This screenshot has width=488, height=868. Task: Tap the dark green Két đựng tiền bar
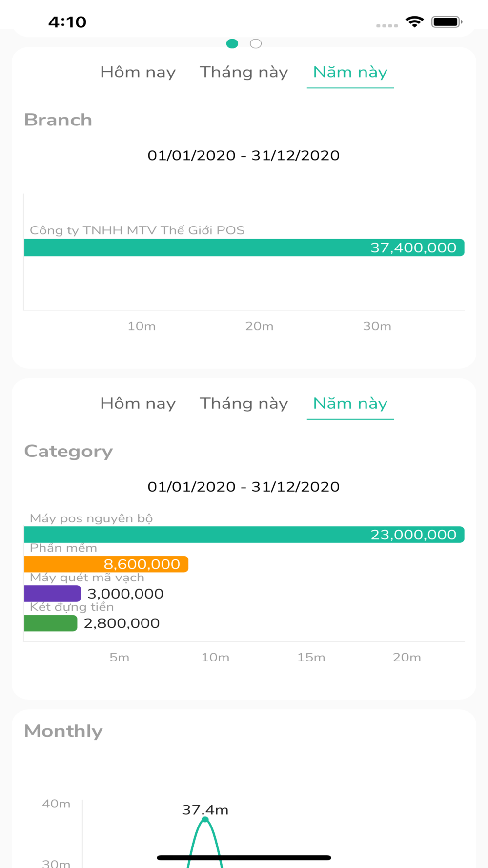pyautogui.click(x=51, y=623)
